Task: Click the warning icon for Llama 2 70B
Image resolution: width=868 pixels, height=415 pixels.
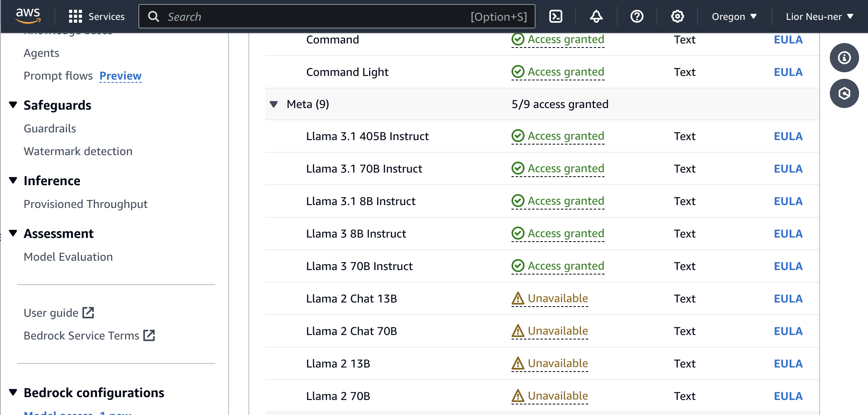Action: pos(518,396)
